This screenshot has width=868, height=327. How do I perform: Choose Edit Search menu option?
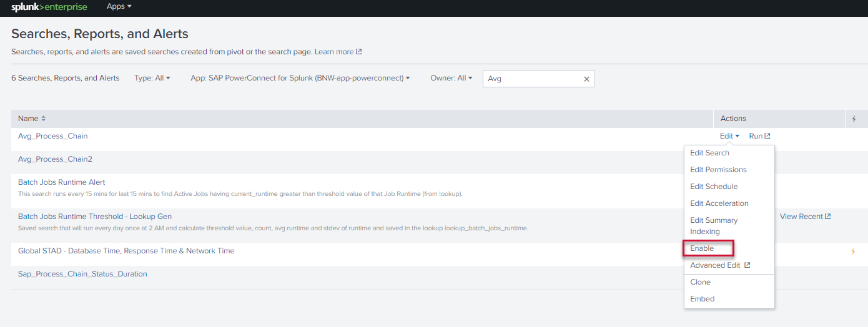tap(709, 153)
